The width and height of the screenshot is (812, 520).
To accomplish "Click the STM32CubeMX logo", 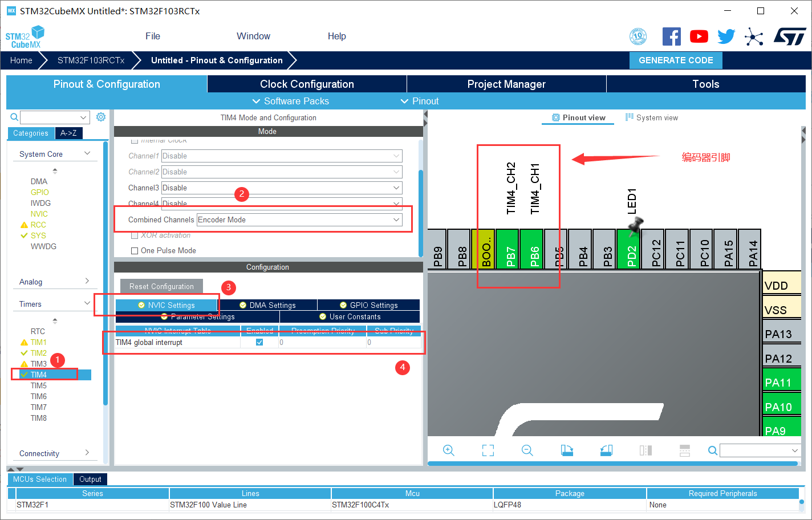I will (25, 37).
